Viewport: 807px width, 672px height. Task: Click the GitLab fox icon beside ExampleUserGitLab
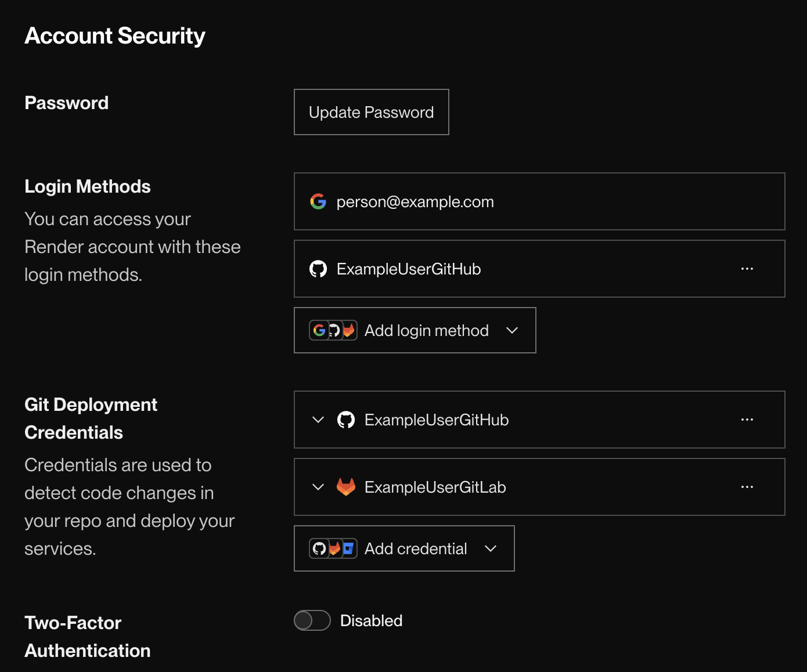coord(346,487)
